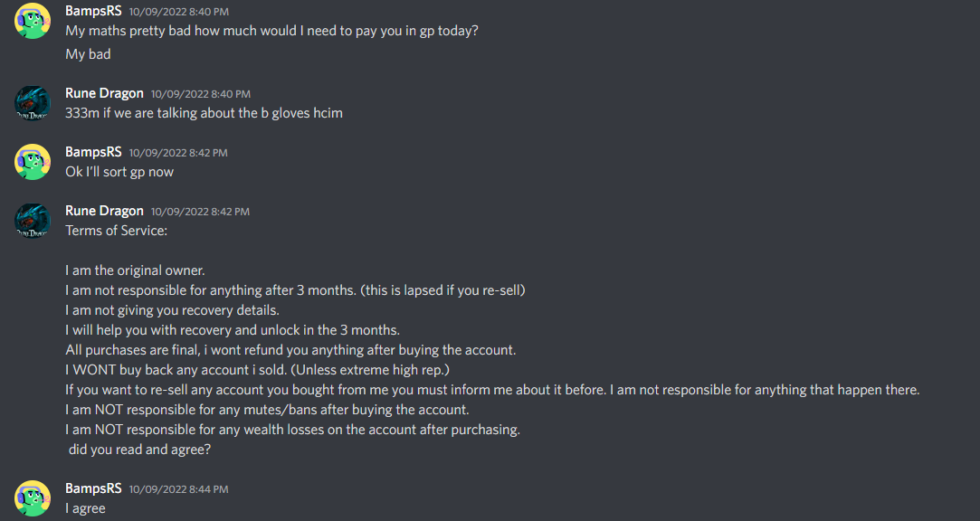
Task: Click BampsRS avatar beside the maths message
Action: [33, 21]
